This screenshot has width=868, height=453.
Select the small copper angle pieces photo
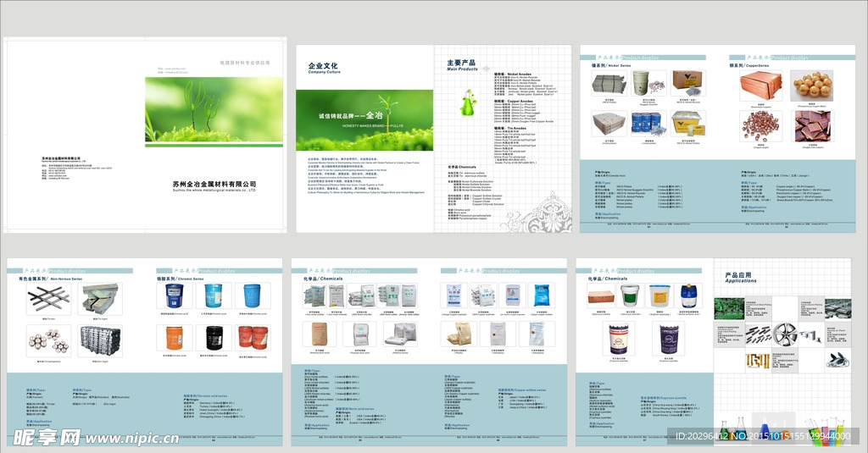click(761, 126)
